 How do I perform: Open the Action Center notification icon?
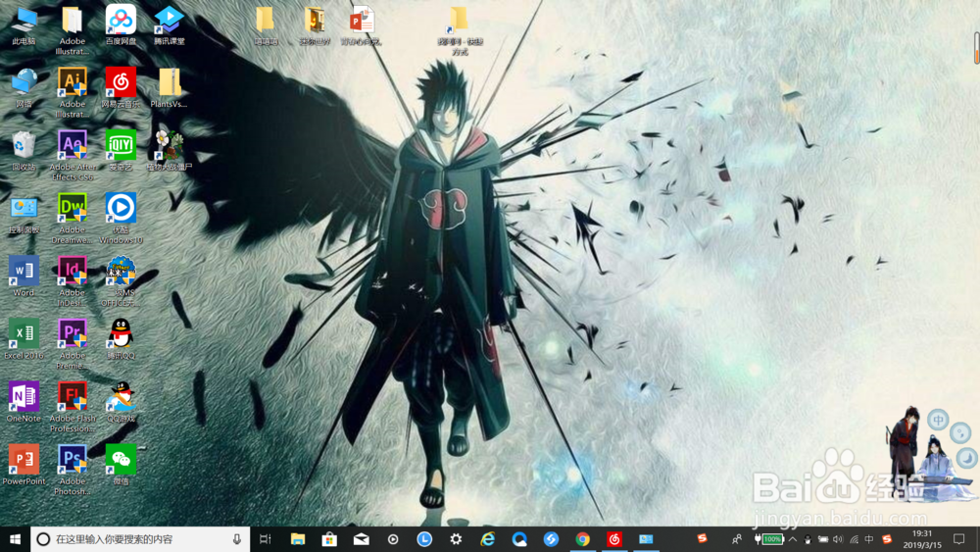tap(959, 539)
